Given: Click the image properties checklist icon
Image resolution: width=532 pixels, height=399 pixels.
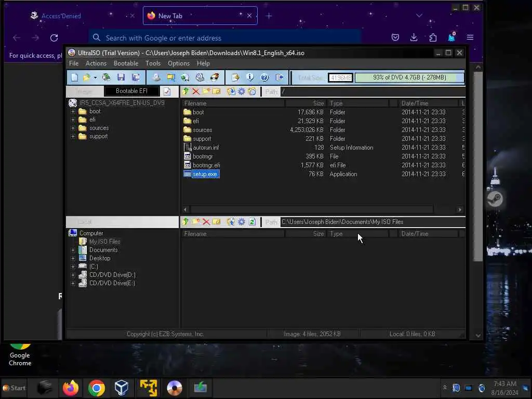Looking at the screenshot, I should pos(167,91).
